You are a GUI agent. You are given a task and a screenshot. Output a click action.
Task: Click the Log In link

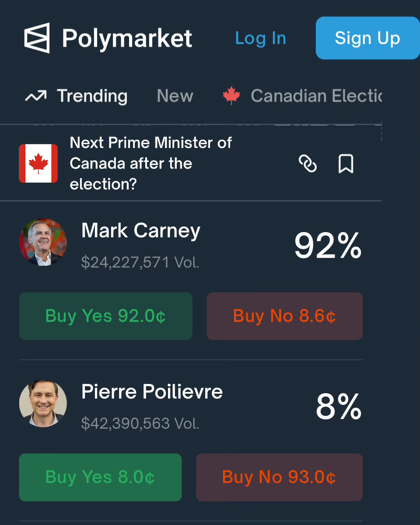(x=260, y=39)
